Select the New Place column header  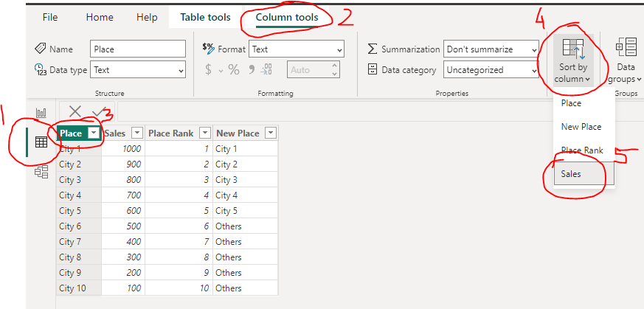(238, 133)
